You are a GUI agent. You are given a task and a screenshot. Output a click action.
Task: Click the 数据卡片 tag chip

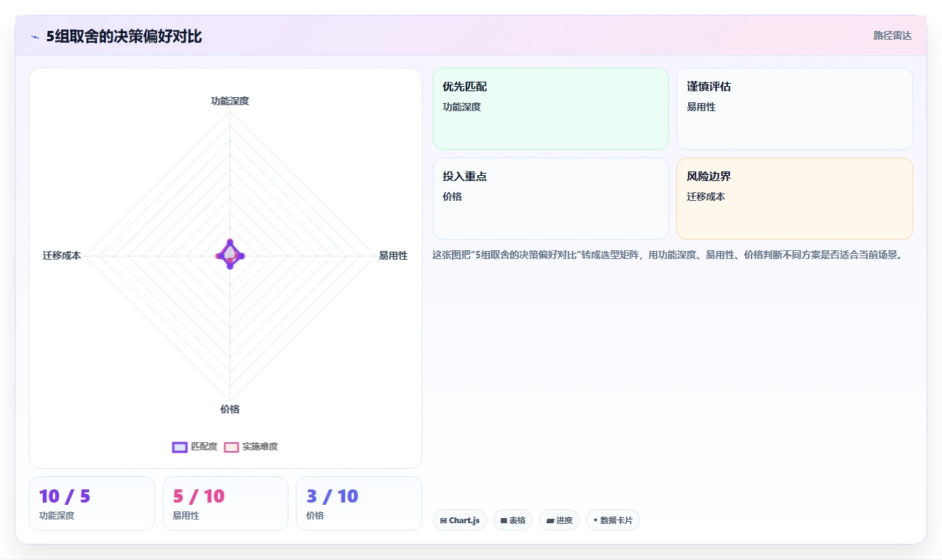tap(612, 520)
